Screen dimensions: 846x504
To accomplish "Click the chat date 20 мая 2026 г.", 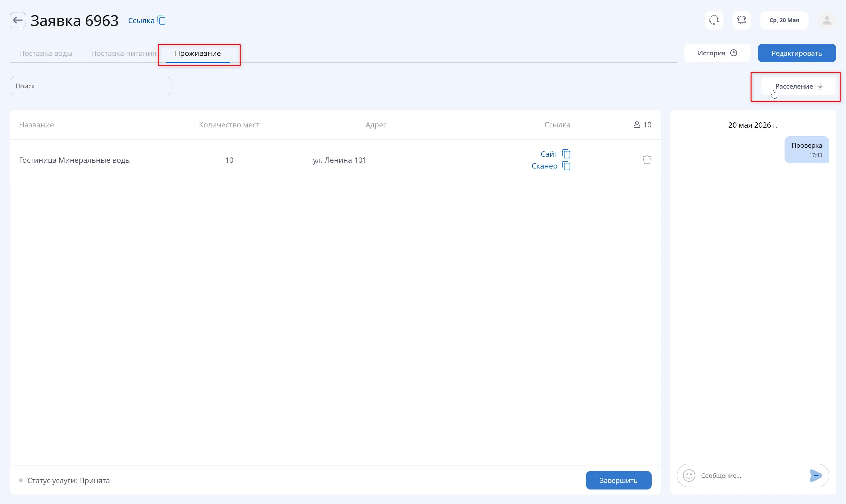I will 753,125.
